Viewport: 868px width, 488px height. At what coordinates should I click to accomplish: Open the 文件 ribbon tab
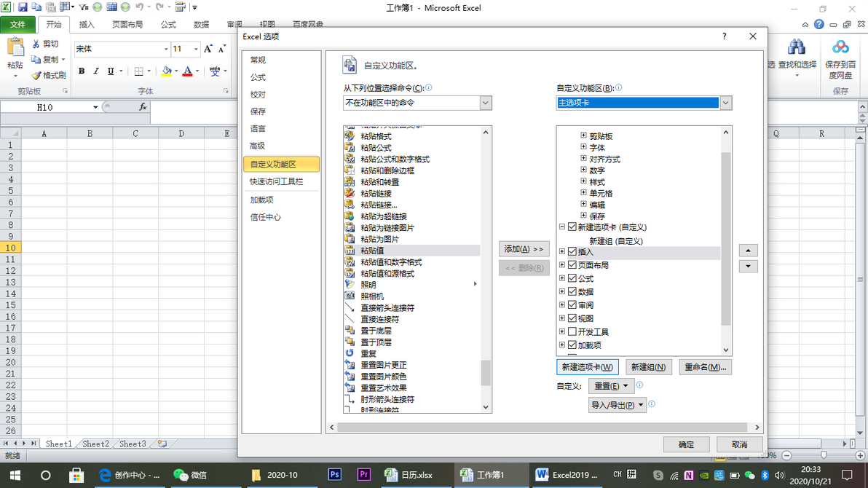pos(17,24)
